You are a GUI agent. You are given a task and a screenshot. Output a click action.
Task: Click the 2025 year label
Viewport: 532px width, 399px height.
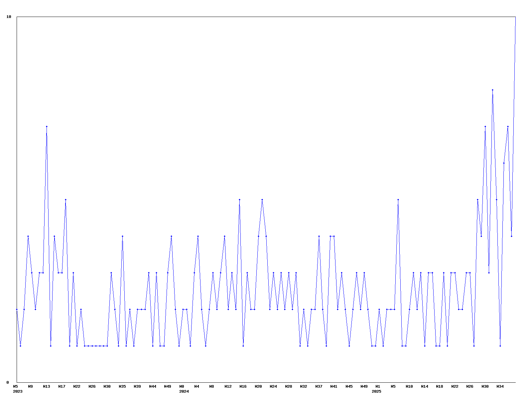[x=376, y=391]
